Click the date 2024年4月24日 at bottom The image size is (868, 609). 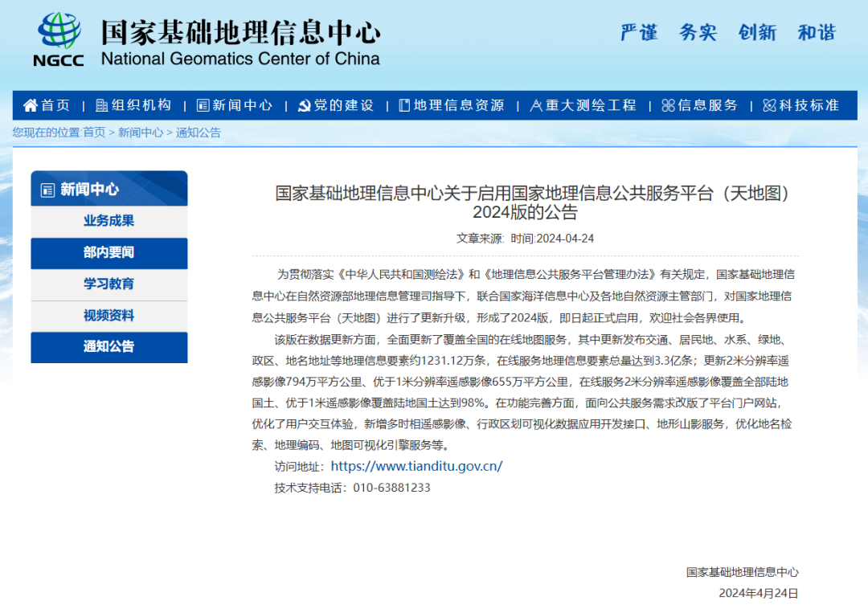[x=759, y=594]
